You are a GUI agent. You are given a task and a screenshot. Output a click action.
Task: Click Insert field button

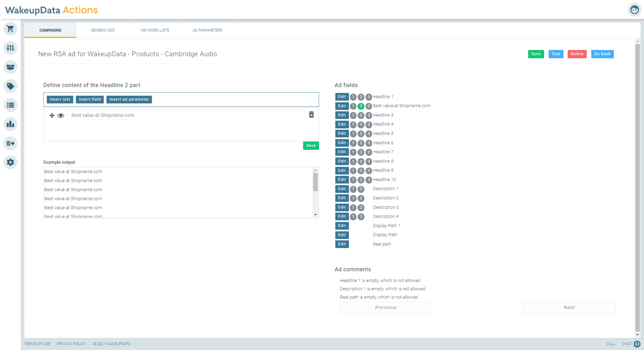point(90,100)
